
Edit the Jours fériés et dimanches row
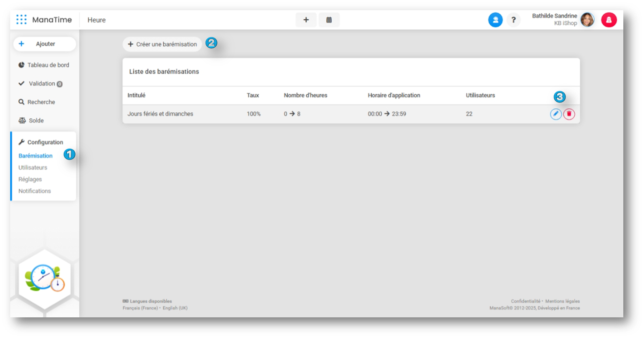(x=556, y=114)
